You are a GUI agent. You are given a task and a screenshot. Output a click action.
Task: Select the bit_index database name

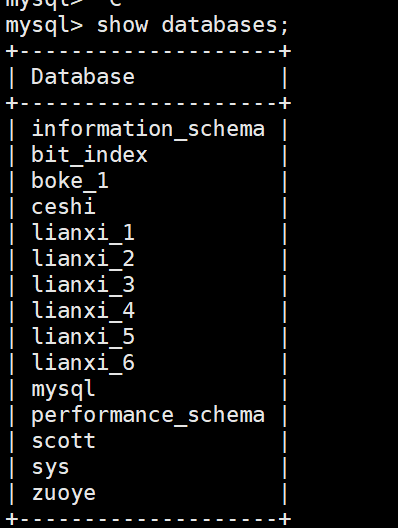click(89, 155)
